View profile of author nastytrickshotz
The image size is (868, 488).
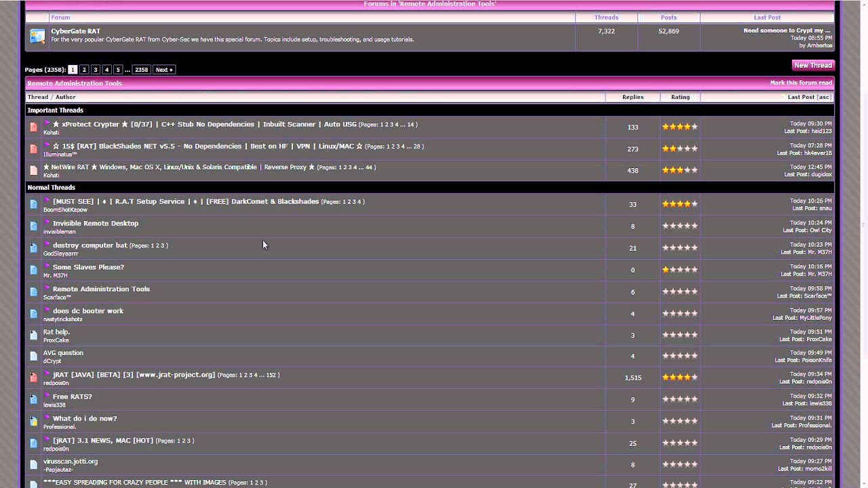tap(63, 319)
